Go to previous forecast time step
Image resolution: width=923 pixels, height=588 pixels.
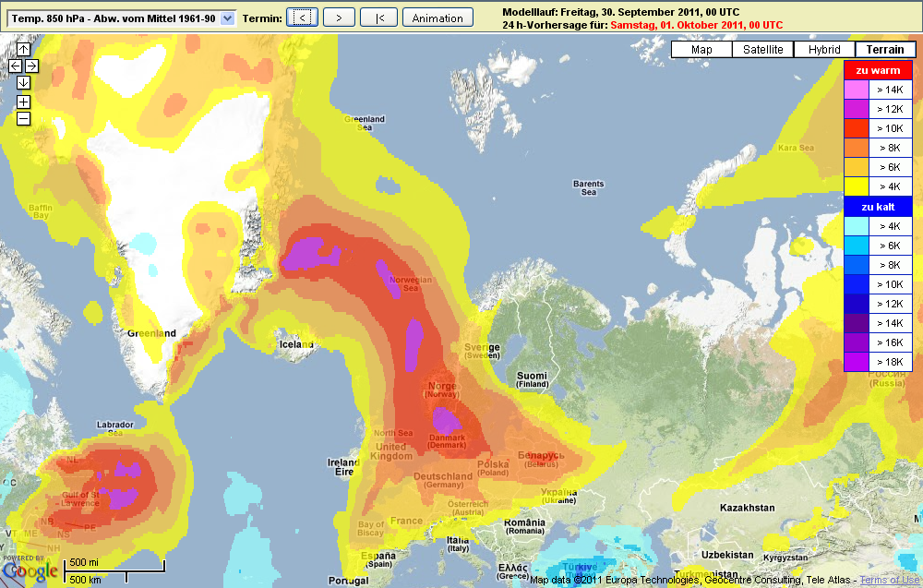pyautogui.click(x=302, y=18)
